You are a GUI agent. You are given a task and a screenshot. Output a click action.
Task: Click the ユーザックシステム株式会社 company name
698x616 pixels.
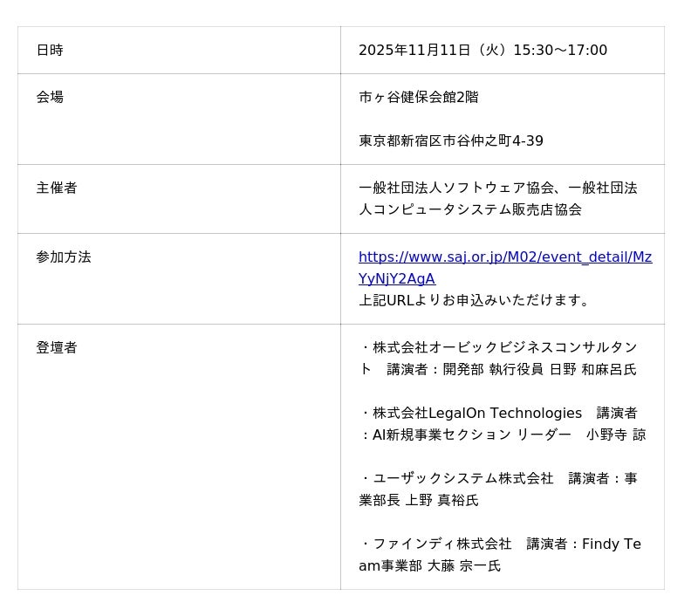pos(463,478)
